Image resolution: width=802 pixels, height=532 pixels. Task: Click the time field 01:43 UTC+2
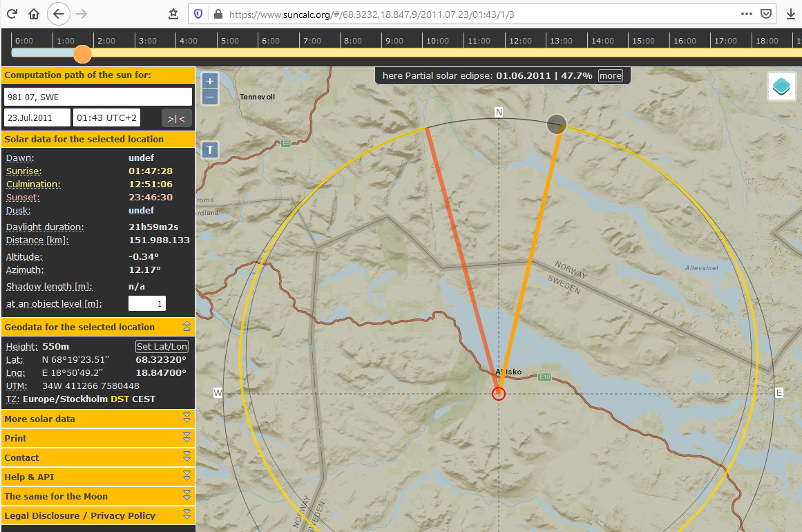[106, 117]
